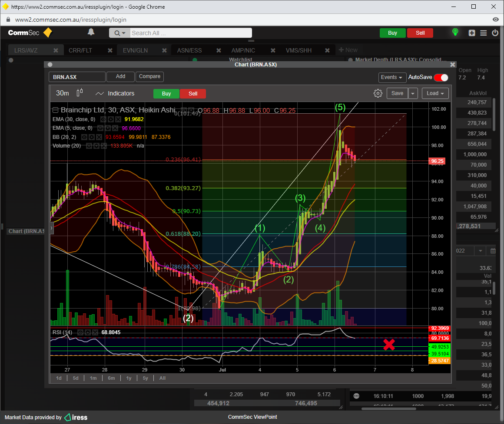
Task: Open the Indicators menu
Action: click(115, 93)
